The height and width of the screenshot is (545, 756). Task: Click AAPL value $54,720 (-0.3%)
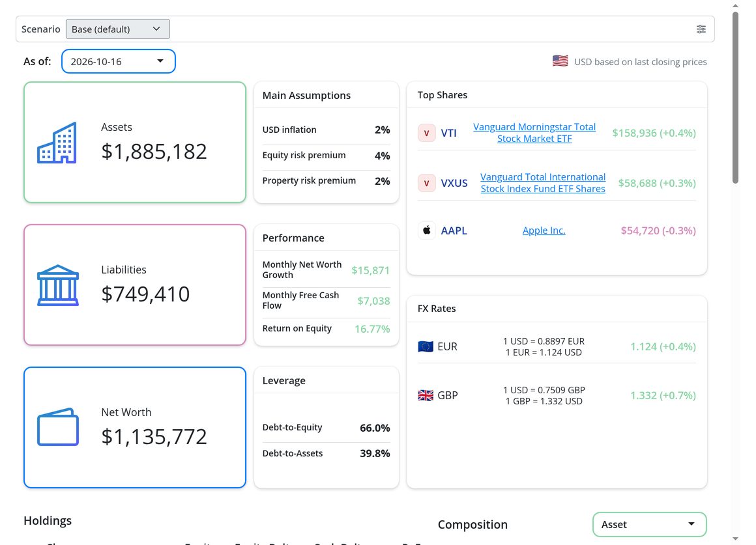point(658,231)
